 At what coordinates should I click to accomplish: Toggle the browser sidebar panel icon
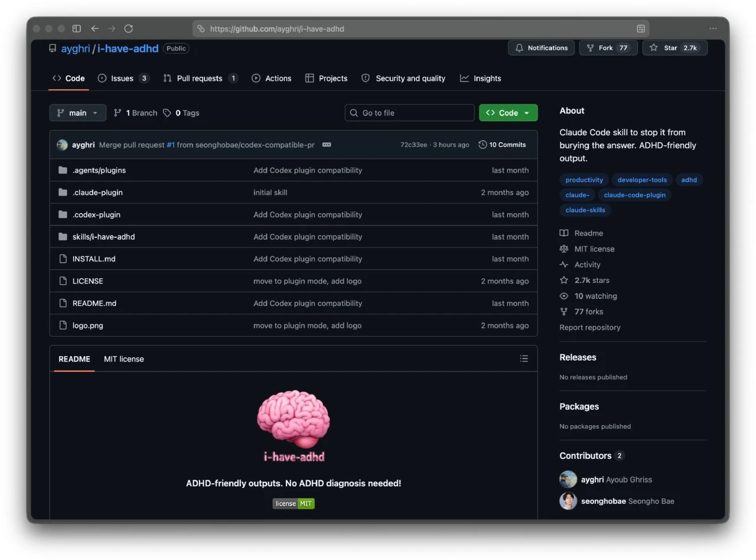pos(77,28)
